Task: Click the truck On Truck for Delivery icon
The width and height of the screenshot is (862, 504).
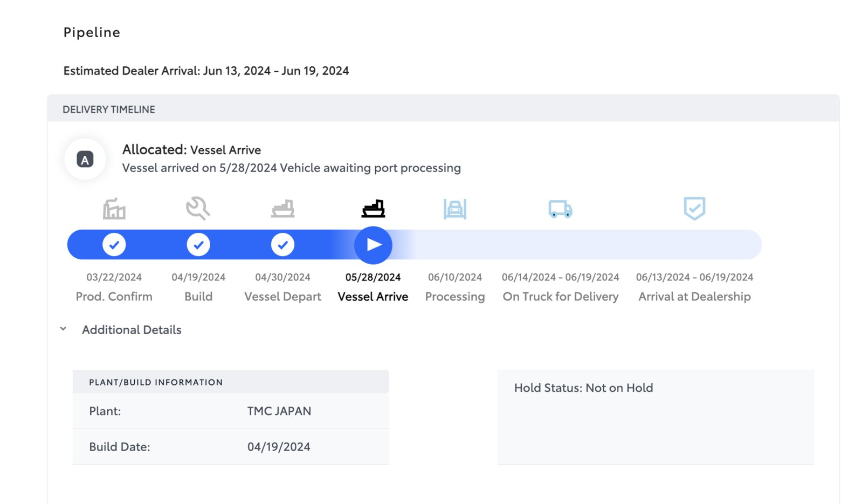Action: tap(561, 209)
